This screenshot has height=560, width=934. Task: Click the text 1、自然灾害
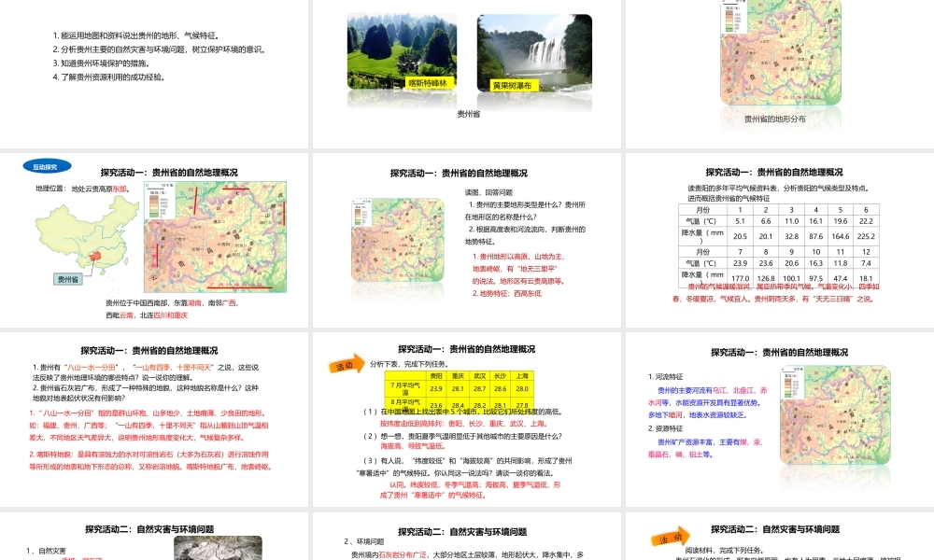(46, 551)
